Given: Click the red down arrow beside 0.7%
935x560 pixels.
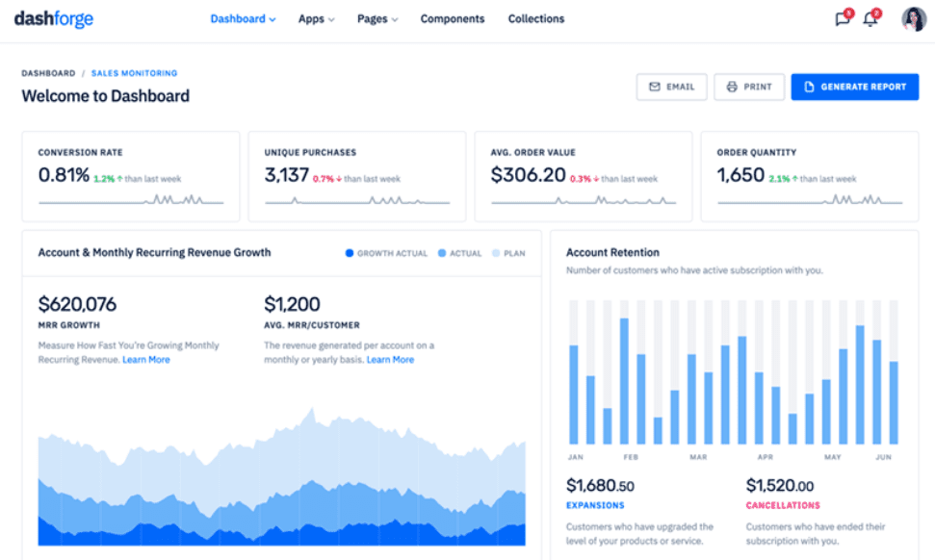Looking at the screenshot, I should 339,179.
